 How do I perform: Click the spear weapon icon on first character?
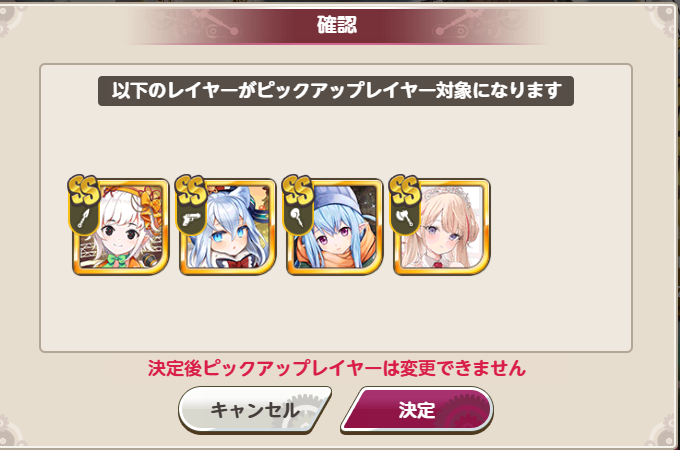pyautogui.click(x=83, y=218)
